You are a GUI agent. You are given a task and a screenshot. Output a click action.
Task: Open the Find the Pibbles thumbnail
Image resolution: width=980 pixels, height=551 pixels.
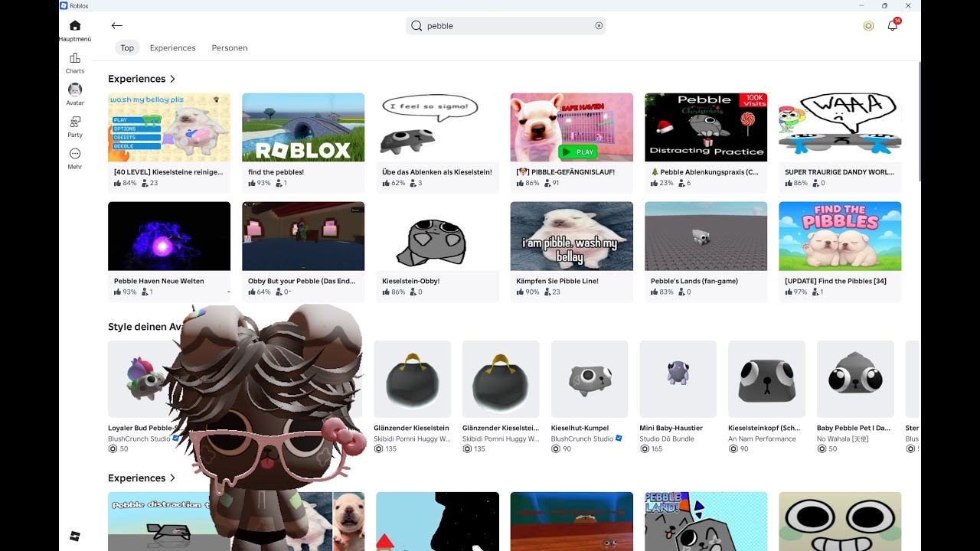[840, 236]
